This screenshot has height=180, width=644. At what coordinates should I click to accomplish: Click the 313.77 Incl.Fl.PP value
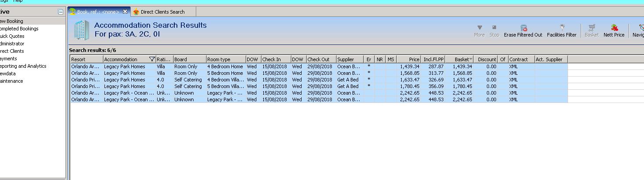(436, 73)
